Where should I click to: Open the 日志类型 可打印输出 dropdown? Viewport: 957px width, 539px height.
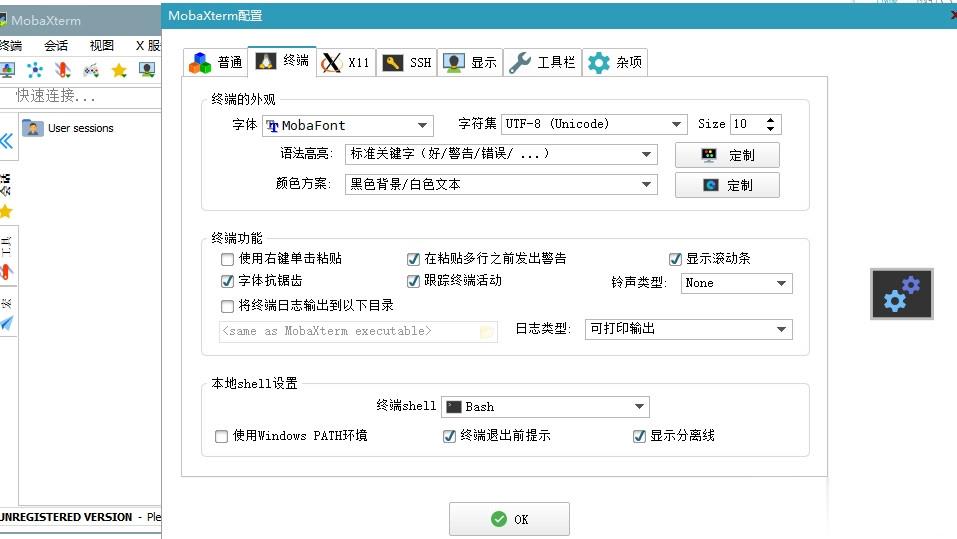[x=688, y=329]
